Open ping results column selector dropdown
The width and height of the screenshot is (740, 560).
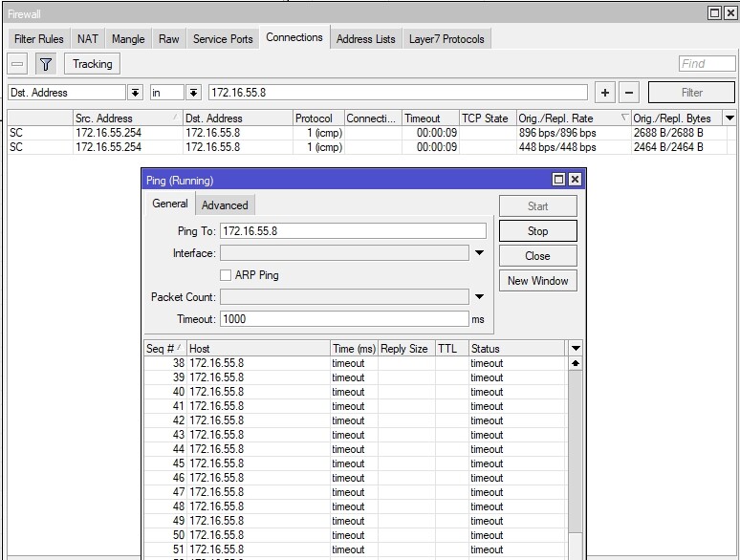(x=575, y=349)
